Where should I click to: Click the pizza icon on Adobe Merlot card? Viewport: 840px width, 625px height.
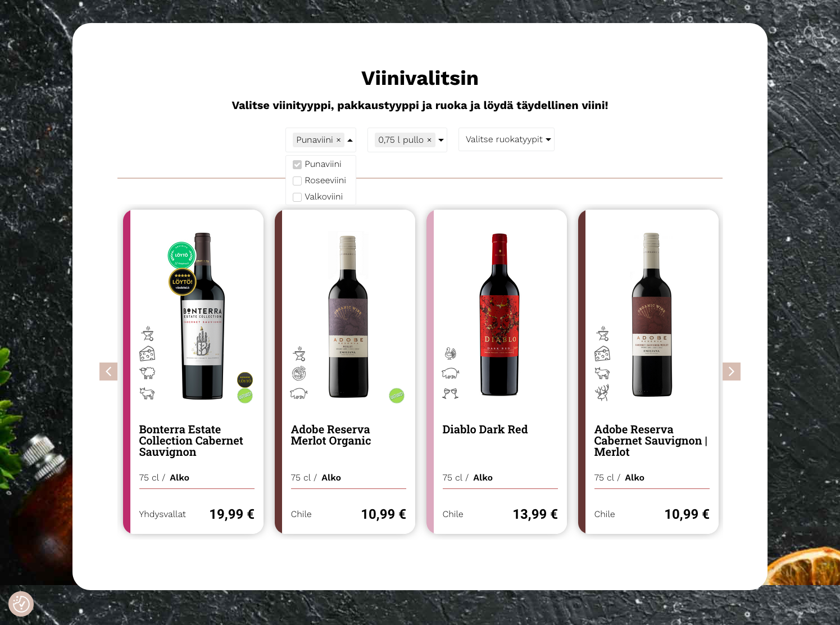299,373
